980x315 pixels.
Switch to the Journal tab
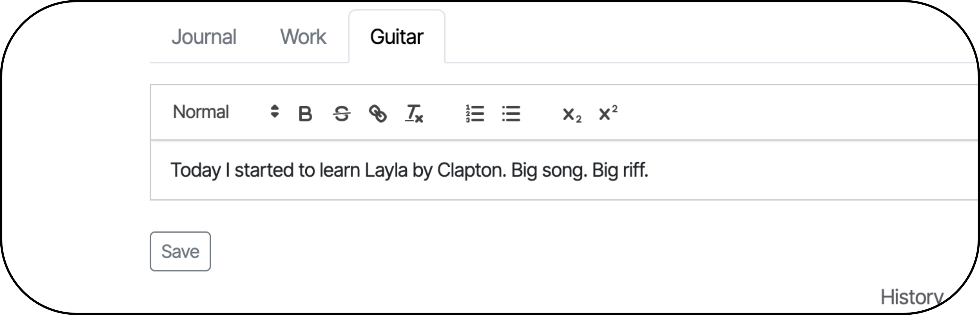pyautogui.click(x=204, y=37)
